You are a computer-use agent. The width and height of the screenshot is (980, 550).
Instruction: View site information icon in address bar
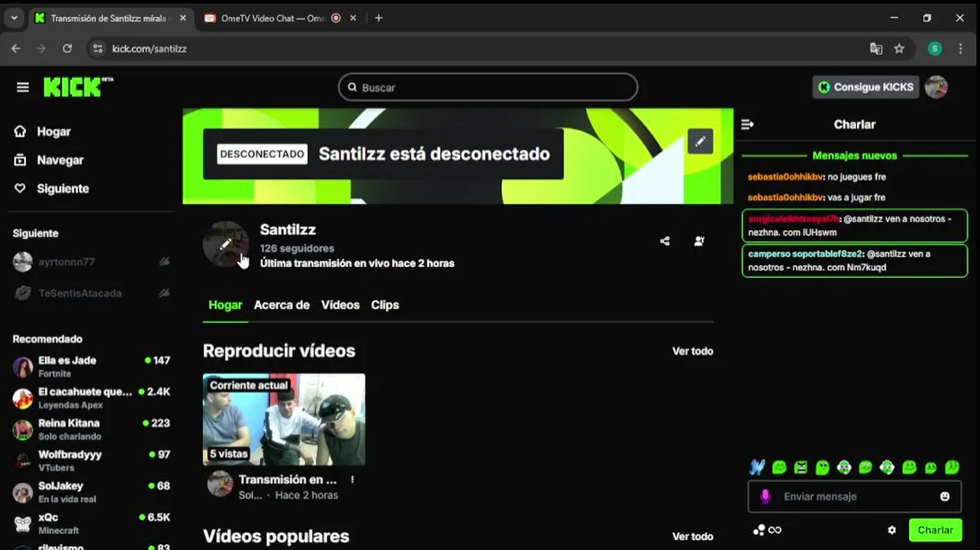[97, 48]
